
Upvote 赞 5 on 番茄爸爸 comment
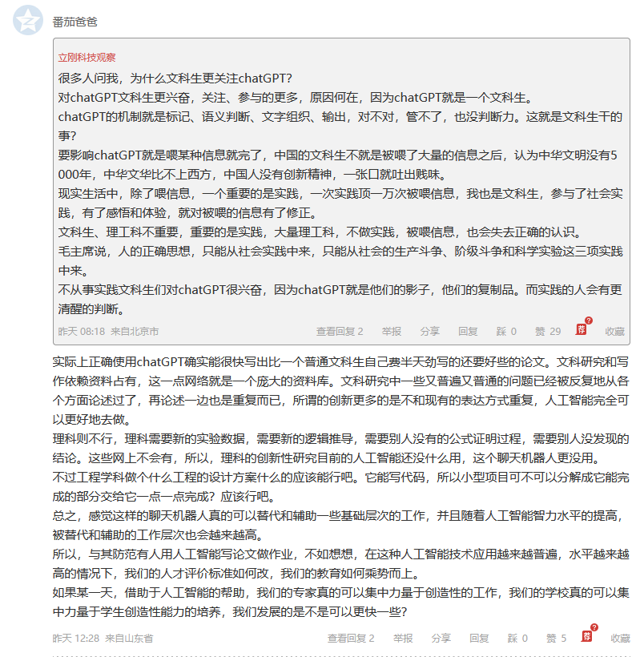click(x=557, y=638)
